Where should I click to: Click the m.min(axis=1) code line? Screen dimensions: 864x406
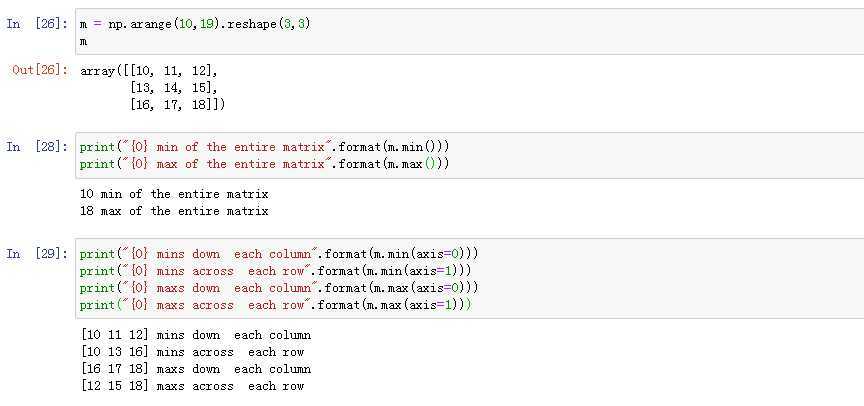[x=276, y=271]
